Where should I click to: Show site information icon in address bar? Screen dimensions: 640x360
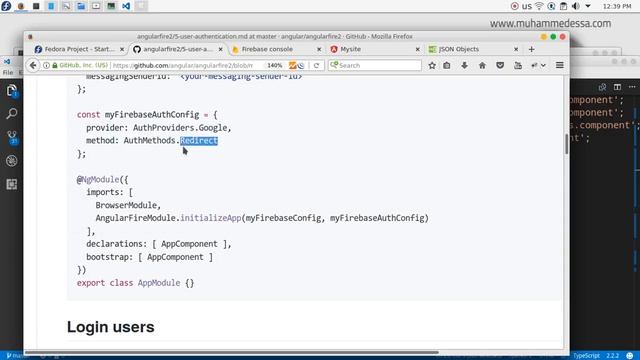click(47, 65)
